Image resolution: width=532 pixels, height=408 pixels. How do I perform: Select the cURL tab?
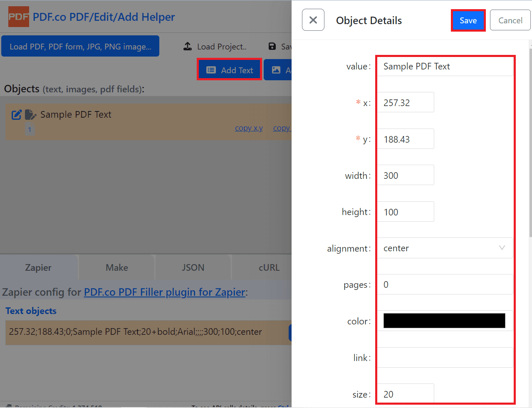269,267
